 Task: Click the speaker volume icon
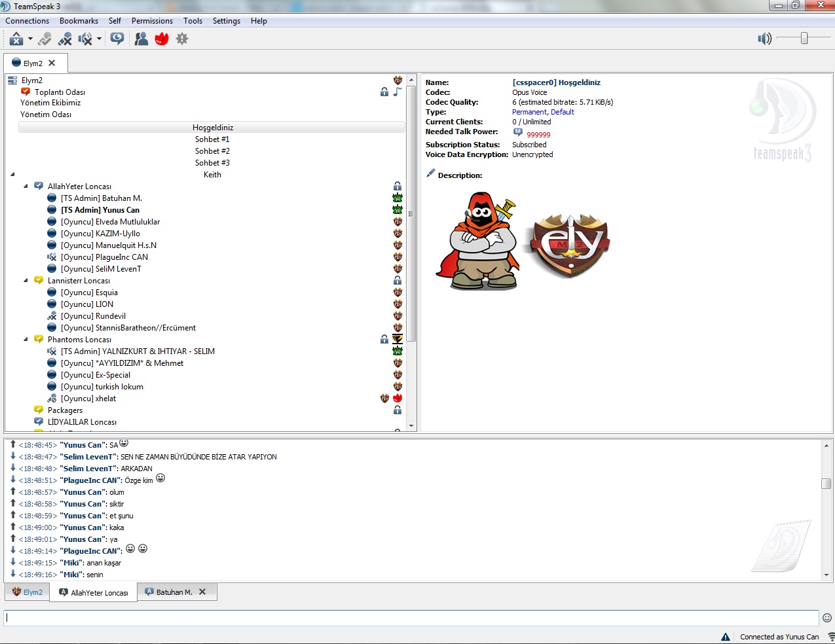(764, 39)
